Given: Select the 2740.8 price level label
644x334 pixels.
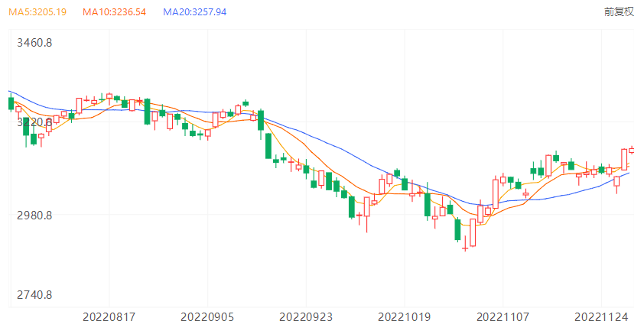Looking at the screenshot, I should coord(34,295).
